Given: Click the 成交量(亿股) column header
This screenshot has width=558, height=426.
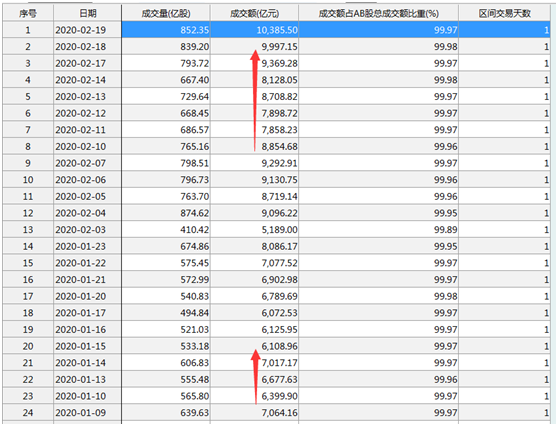Looking at the screenshot, I should (166, 14).
